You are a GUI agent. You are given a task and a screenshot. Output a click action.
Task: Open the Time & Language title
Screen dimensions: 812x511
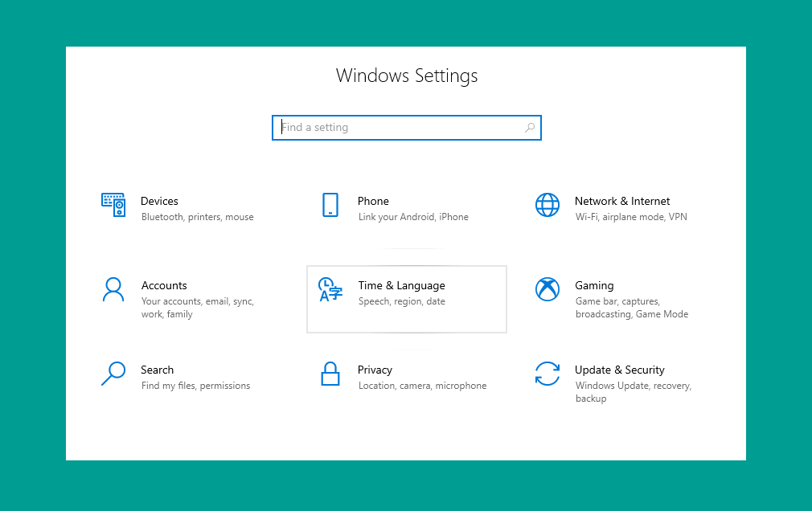tap(402, 286)
